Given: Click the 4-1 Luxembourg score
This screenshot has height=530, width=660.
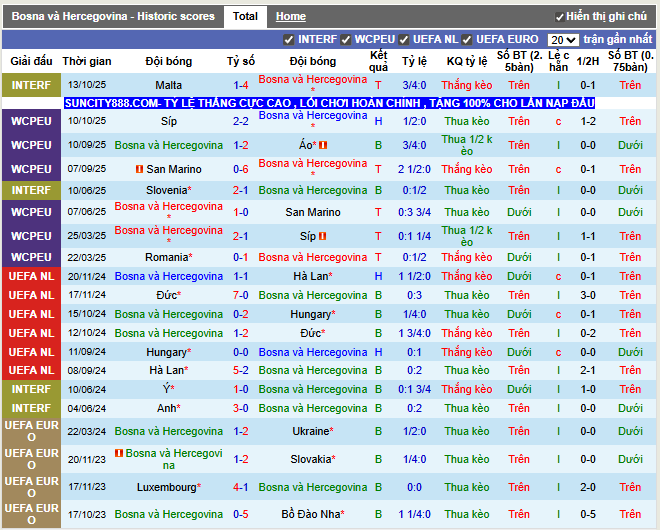Looking at the screenshot, I should click(x=241, y=487).
